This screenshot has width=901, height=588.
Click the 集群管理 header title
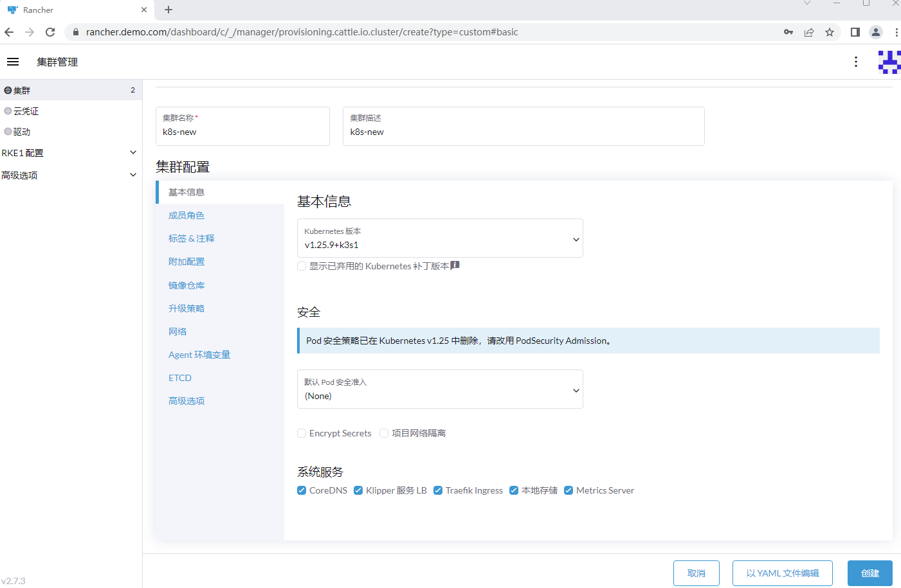click(x=57, y=62)
